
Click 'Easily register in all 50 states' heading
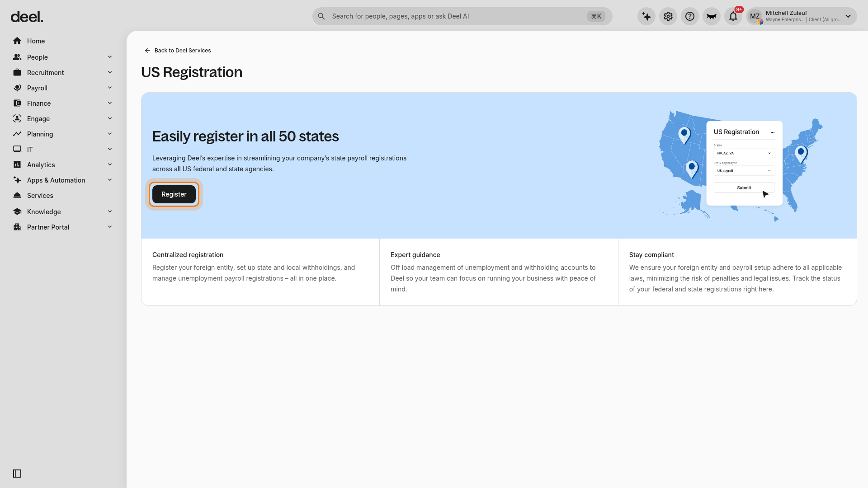[x=245, y=136]
